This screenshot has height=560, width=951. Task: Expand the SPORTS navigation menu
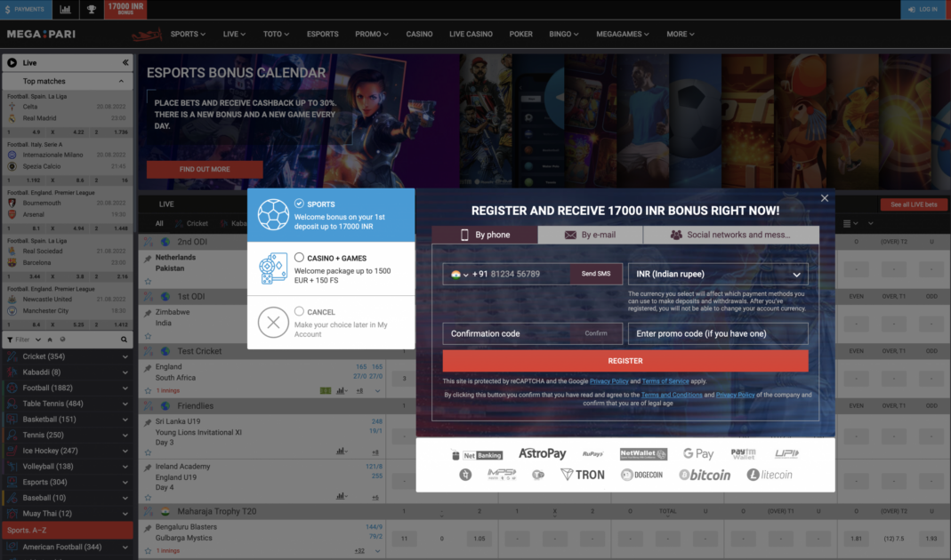point(188,34)
